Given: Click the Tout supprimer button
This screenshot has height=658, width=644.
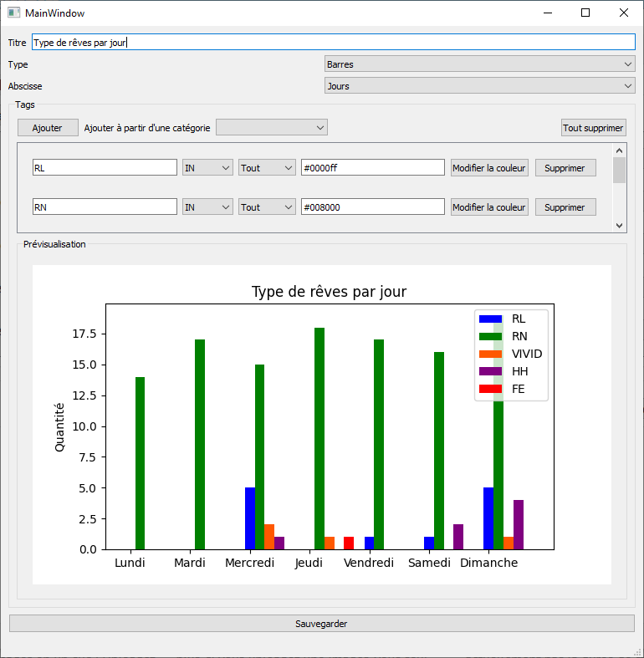Looking at the screenshot, I should pos(593,128).
